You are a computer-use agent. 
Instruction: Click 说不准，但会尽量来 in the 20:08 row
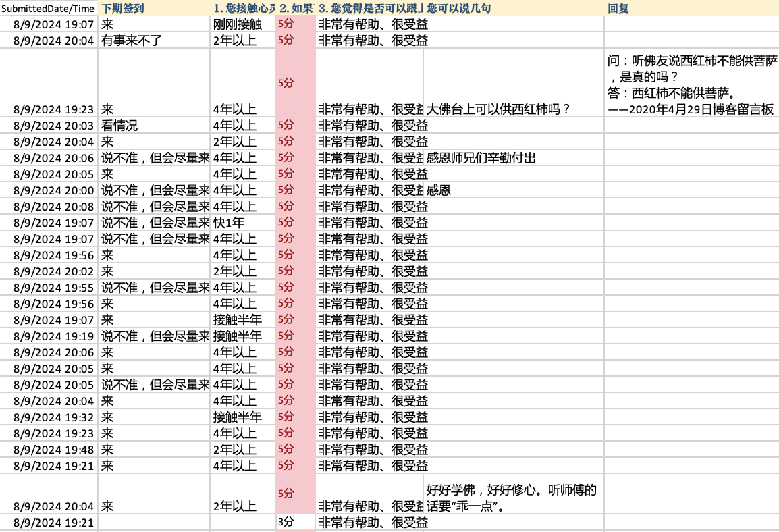[x=155, y=207]
